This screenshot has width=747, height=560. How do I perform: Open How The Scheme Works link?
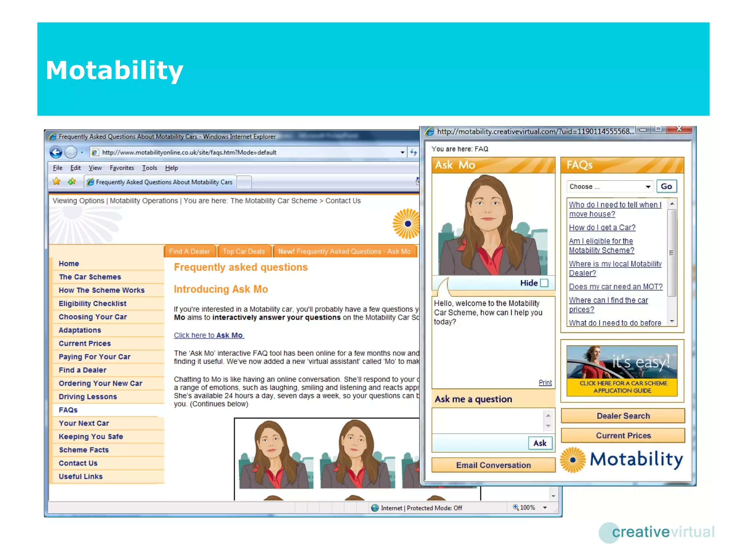tap(101, 290)
